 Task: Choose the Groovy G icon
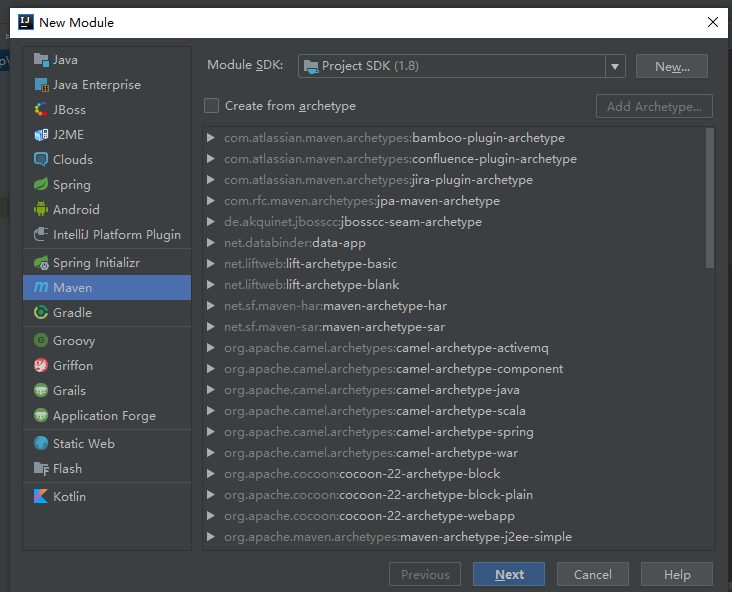tap(41, 340)
